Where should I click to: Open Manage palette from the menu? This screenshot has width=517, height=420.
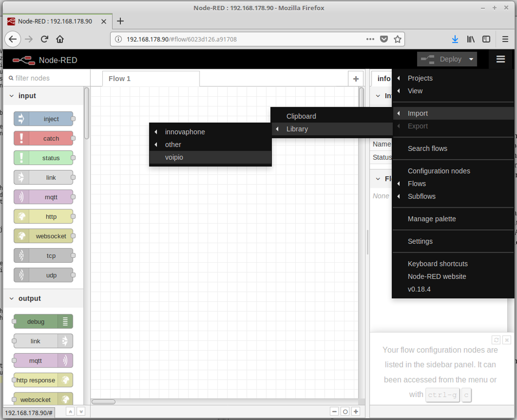[x=431, y=219]
